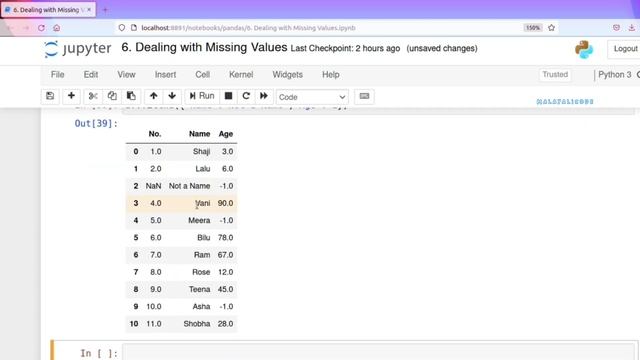640x360 pixels.
Task: Paste cells below icon
Action: 131,96
